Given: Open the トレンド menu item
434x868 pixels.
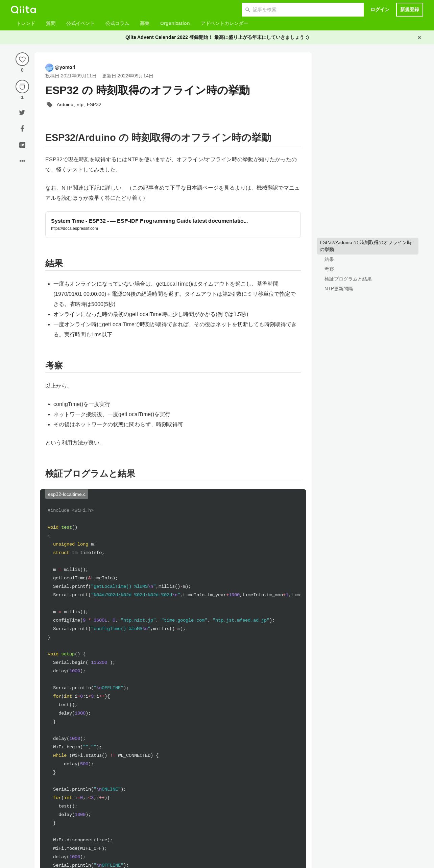Looking at the screenshot, I should pos(26,23).
